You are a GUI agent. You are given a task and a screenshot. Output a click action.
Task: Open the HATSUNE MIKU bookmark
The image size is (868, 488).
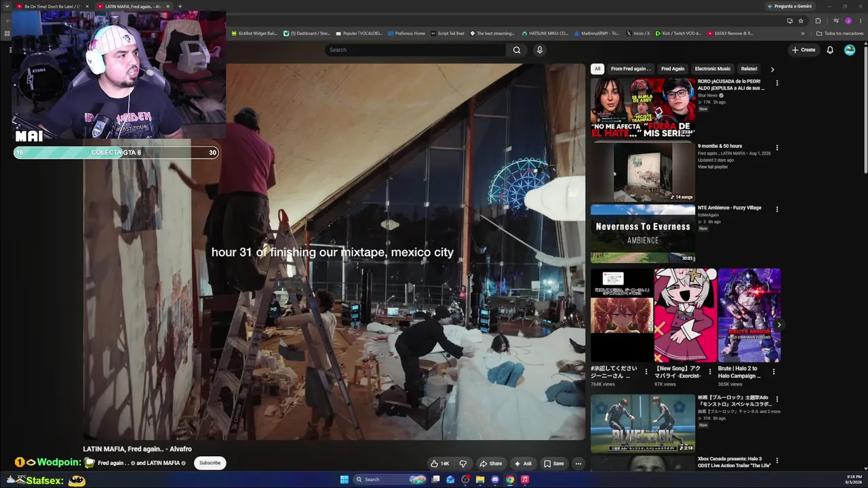pos(545,33)
